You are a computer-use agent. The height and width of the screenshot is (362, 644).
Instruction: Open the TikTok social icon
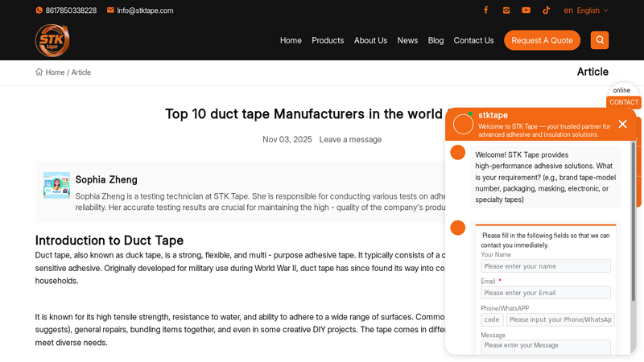point(547,10)
